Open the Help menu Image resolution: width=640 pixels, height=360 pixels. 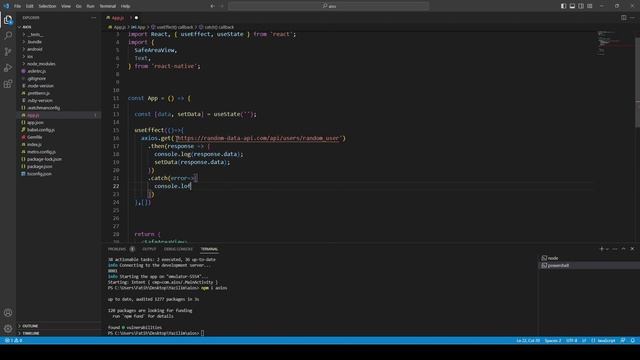click(125, 6)
